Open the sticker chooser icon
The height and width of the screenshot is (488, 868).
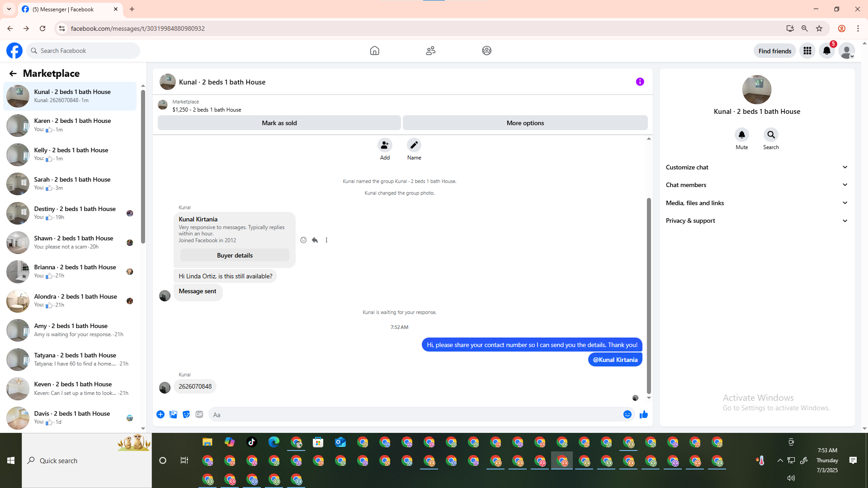[x=186, y=414]
